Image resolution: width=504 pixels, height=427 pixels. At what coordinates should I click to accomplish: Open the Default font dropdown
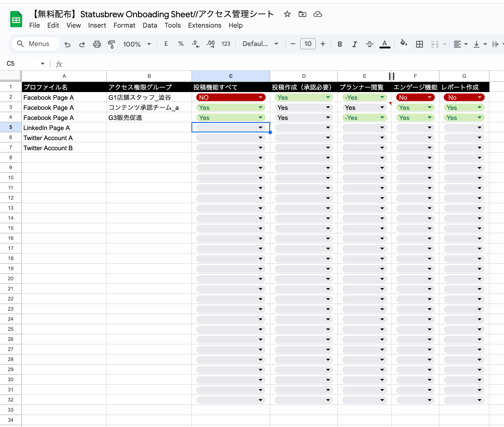260,44
